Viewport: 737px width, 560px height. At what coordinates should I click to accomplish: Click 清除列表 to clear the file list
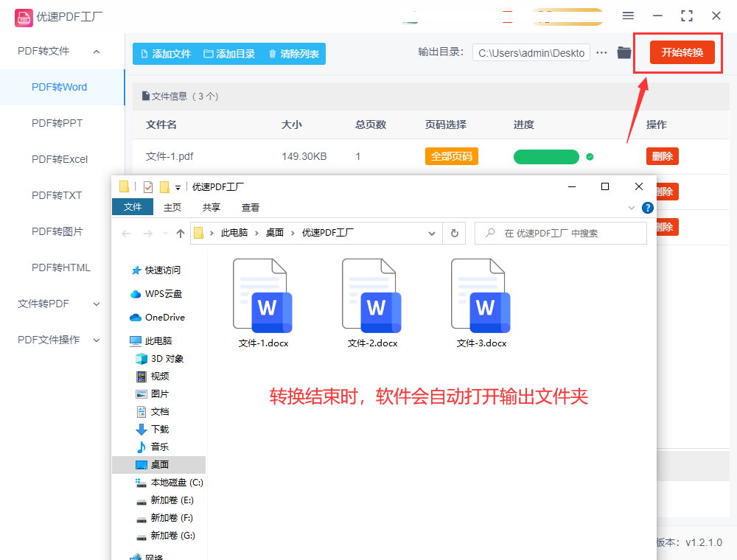[293, 54]
